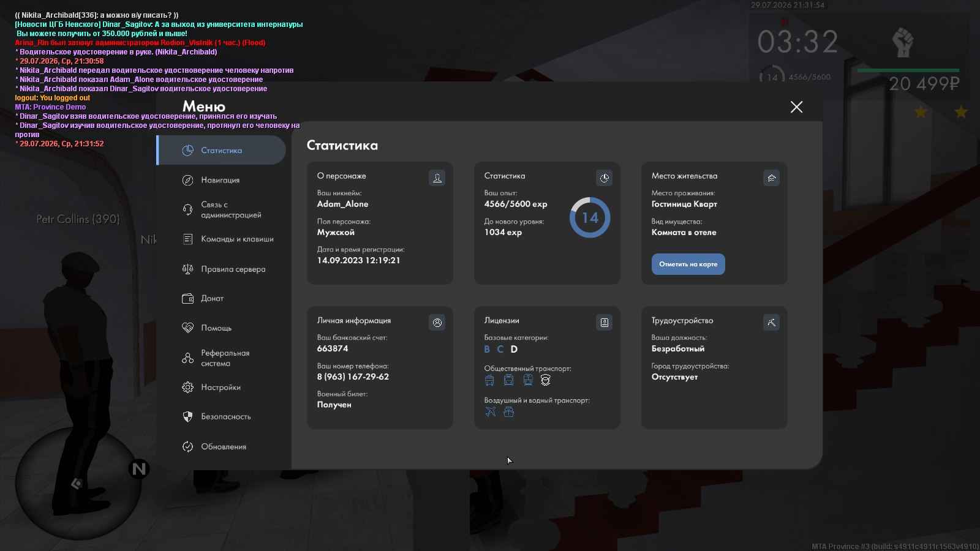Click the N compass marker on the radar

[139, 469]
